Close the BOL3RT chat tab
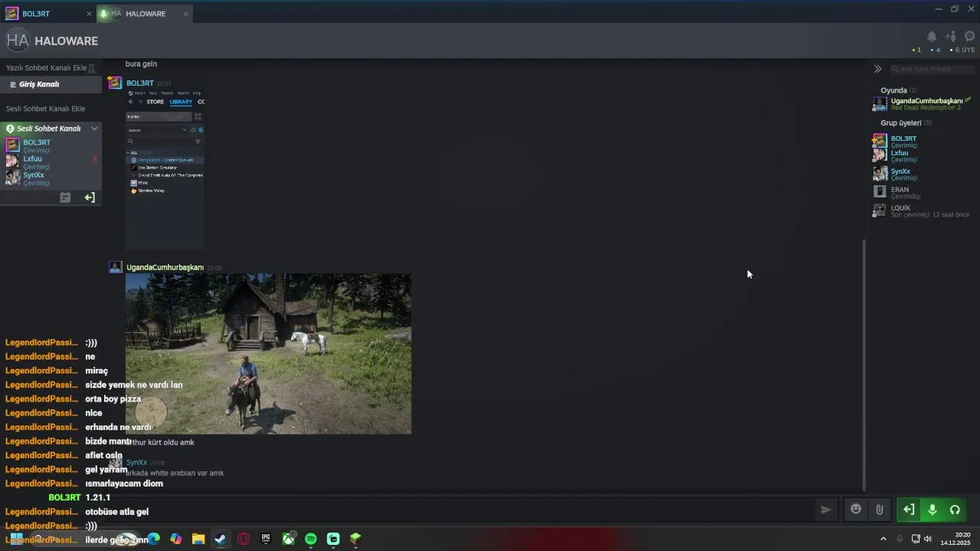This screenshot has height=551, width=980. click(89, 14)
